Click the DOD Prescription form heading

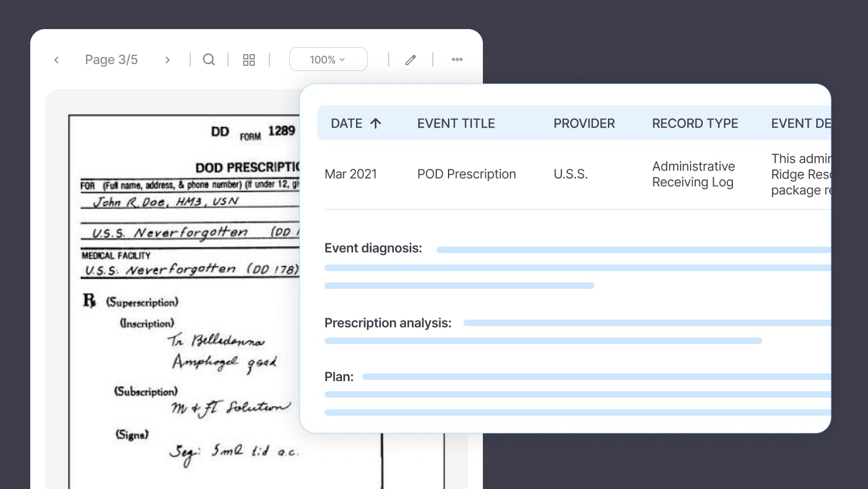(x=247, y=168)
